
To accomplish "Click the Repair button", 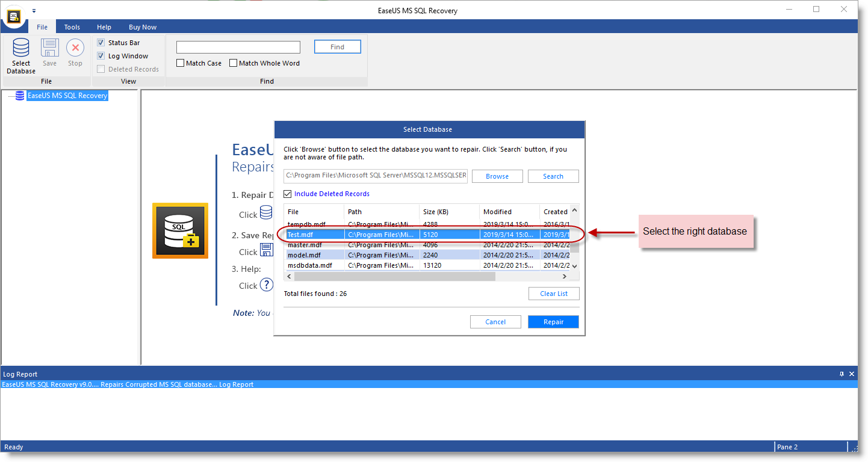I will pyautogui.click(x=553, y=322).
